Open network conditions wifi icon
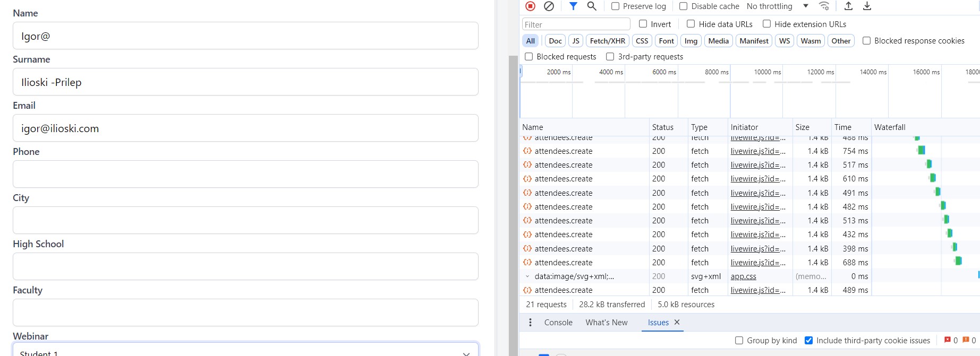 tap(824, 6)
